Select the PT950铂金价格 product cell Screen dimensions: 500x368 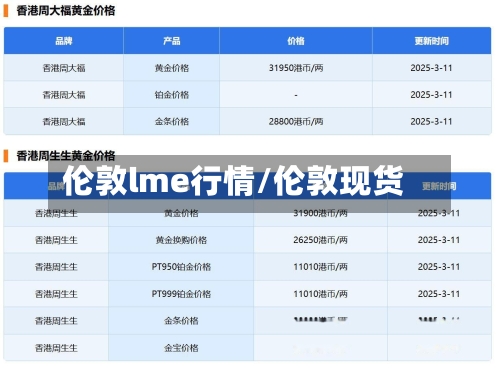pyautogui.click(x=181, y=267)
